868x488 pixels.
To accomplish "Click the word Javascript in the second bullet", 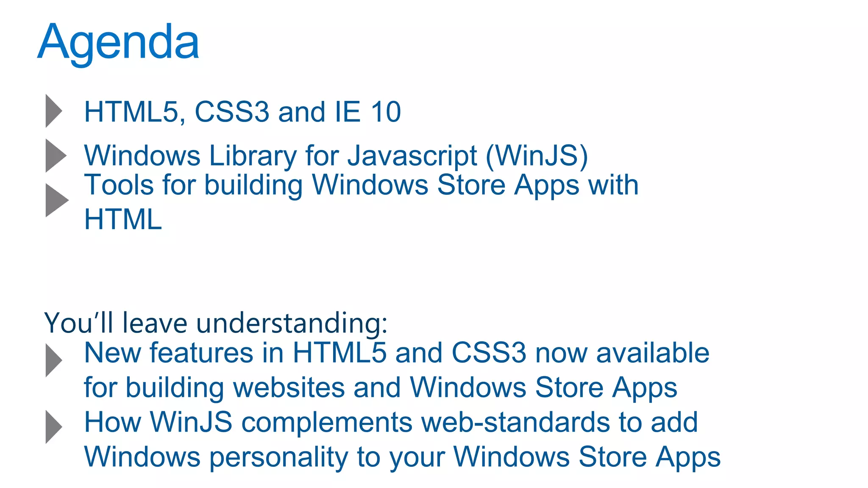I will 412,156.
